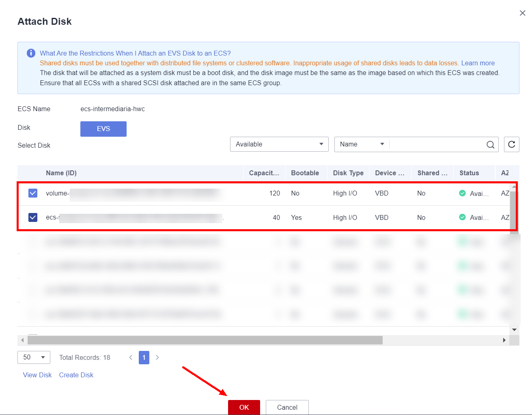Open the Available status filter dropdown

point(279,144)
